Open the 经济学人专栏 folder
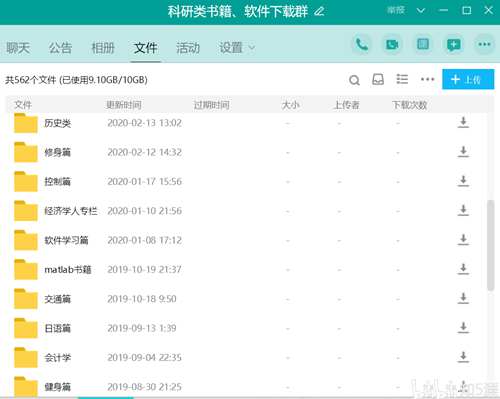 pos(71,211)
